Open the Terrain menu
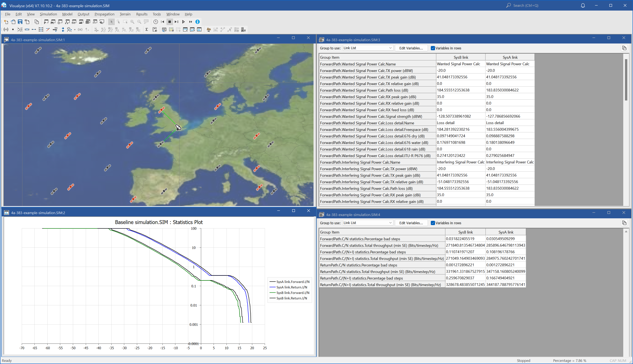The height and width of the screenshot is (364, 633). 125,14
